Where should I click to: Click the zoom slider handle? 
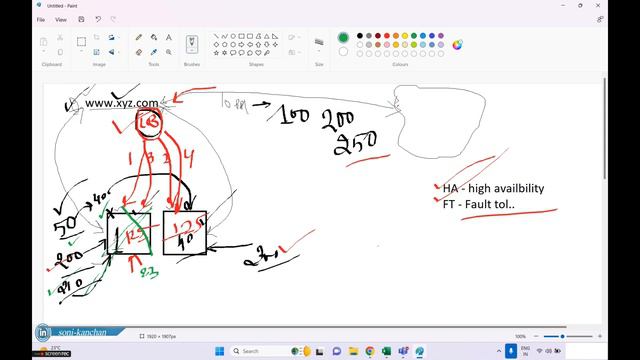[x=562, y=336]
